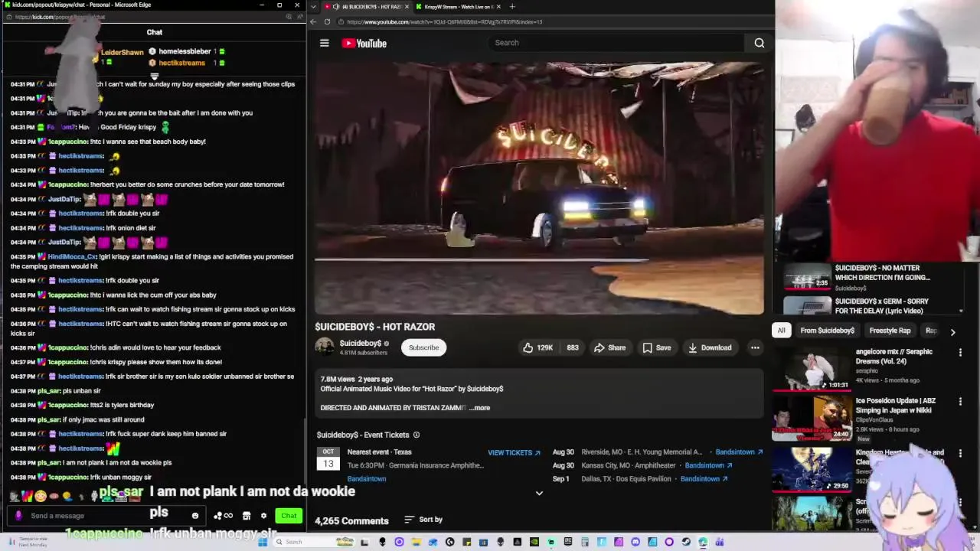The height and width of the screenshot is (551, 980).
Task: Click the Send a message chat field
Action: (x=106, y=516)
